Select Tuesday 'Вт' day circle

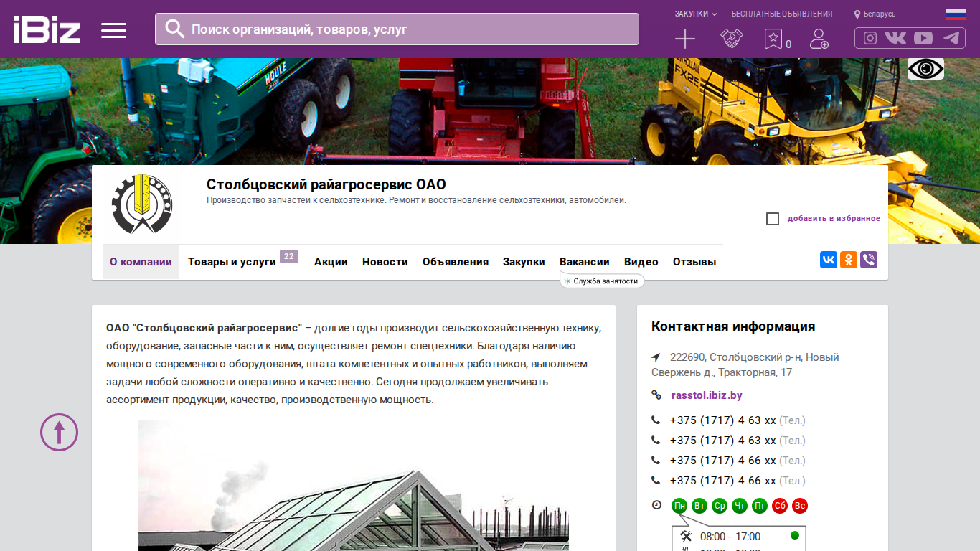point(699,506)
